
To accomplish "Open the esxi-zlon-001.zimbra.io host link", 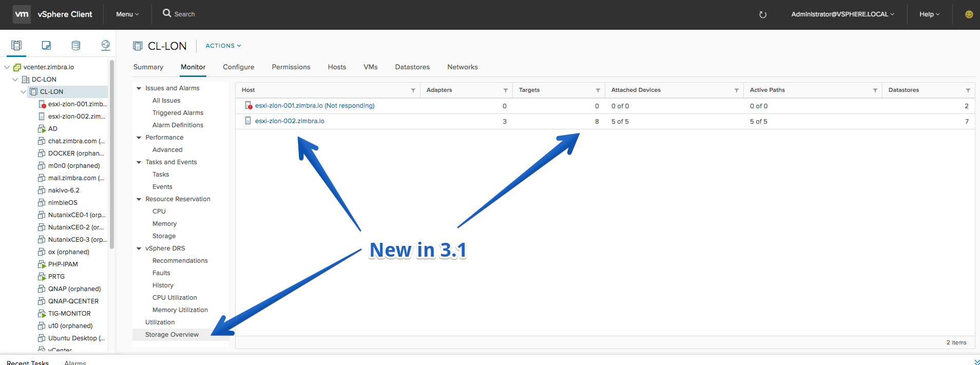I will click(315, 106).
